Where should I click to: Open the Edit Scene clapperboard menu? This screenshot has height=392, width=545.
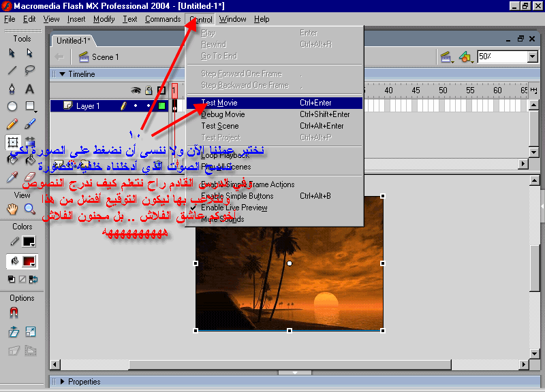coord(447,57)
